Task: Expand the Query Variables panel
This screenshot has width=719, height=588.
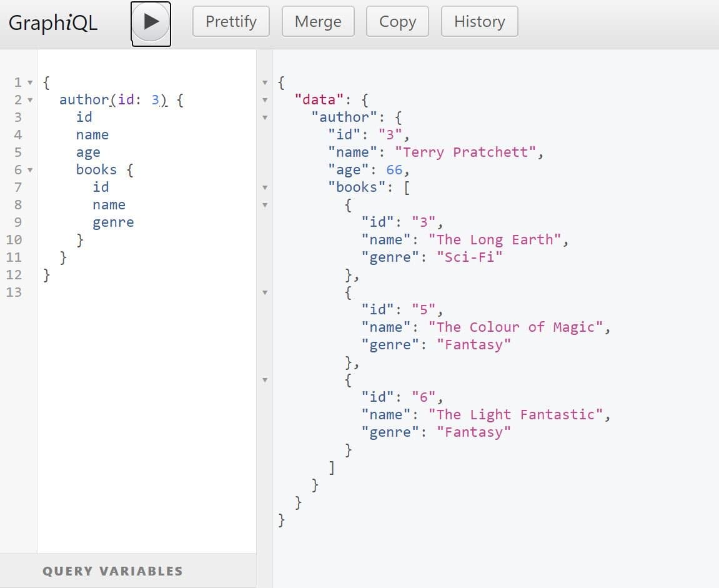Action: [x=112, y=571]
